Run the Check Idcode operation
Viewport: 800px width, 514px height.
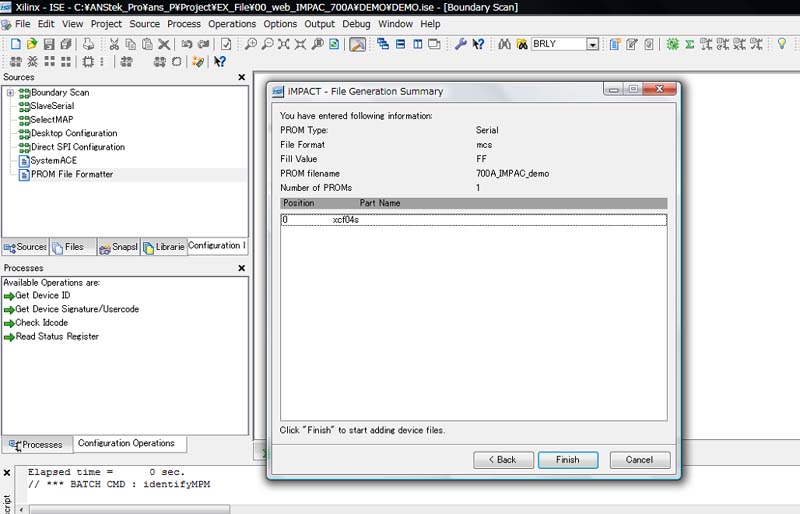pos(41,323)
